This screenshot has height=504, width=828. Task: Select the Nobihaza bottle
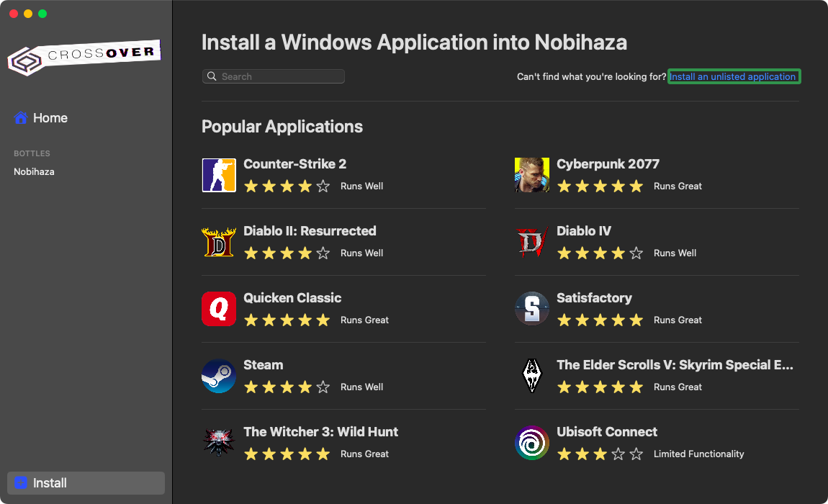click(34, 172)
